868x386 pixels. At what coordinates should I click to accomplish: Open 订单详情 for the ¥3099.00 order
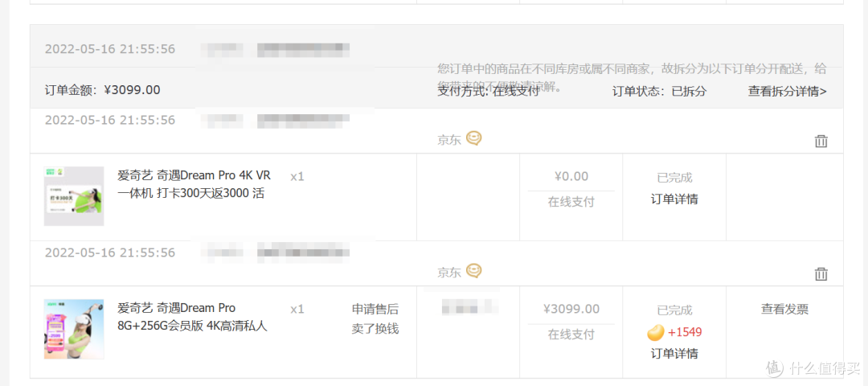[x=674, y=353]
